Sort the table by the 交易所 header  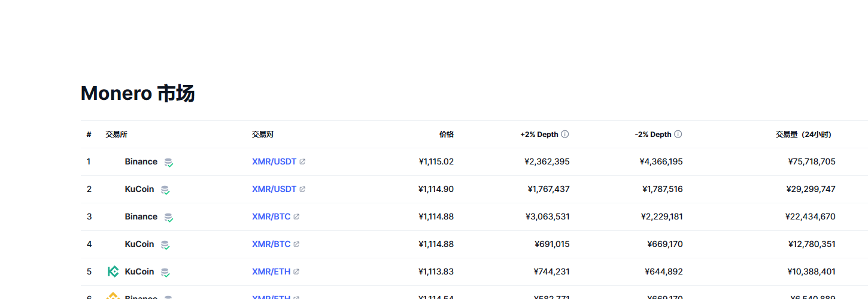pyautogui.click(x=116, y=135)
